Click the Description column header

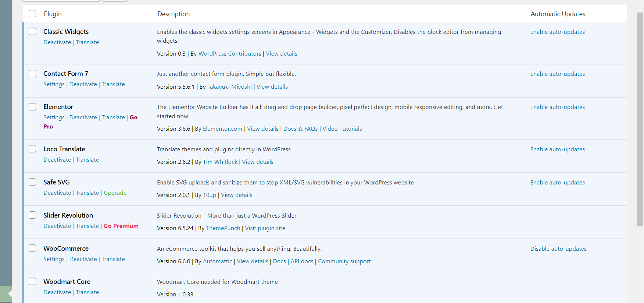(x=173, y=14)
